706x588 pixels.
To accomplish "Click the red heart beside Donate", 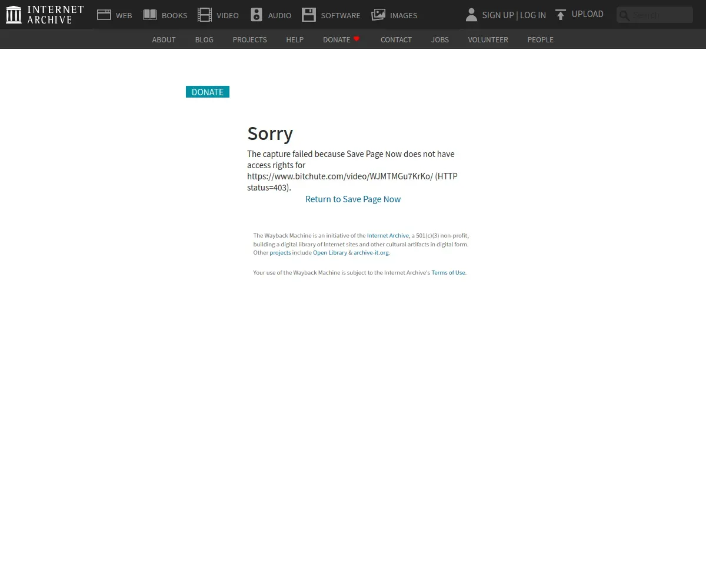I will click(x=357, y=39).
